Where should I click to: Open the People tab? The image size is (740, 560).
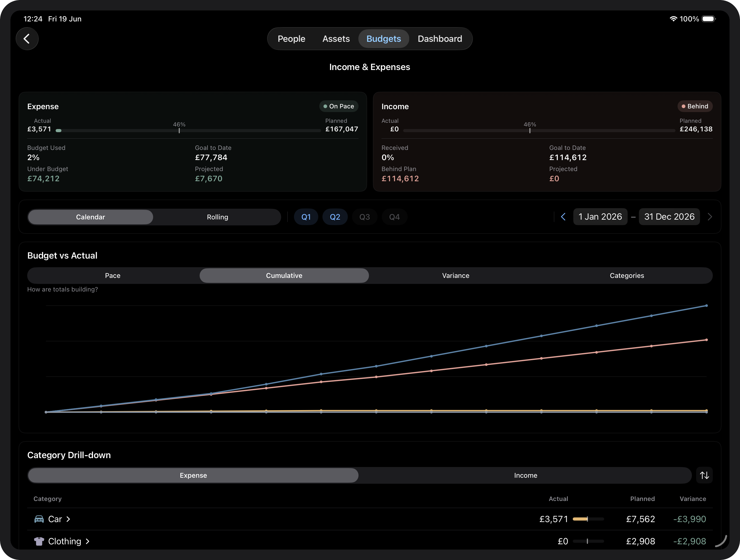[x=291, y=39]
